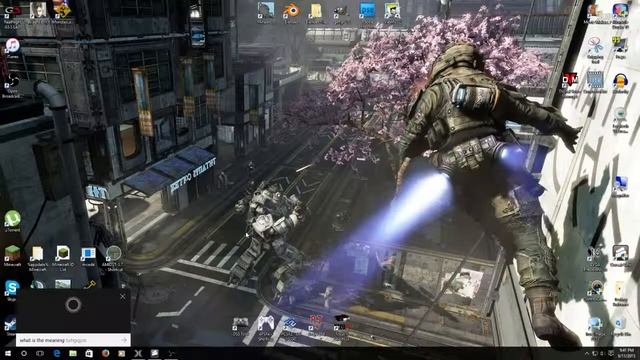Open the yellow folder icon beside Blender

click(x=316, y=12)
